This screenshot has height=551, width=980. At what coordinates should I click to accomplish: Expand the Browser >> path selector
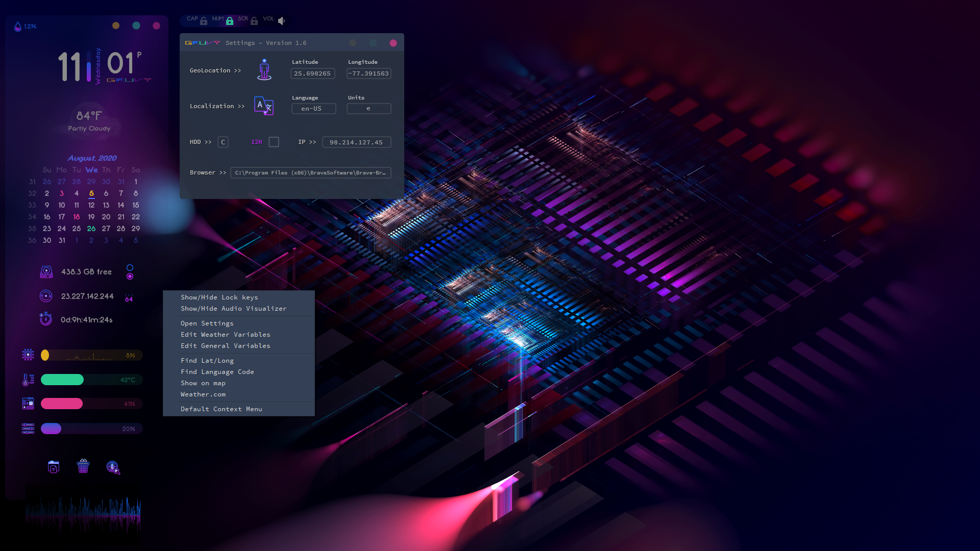(208, 172)
